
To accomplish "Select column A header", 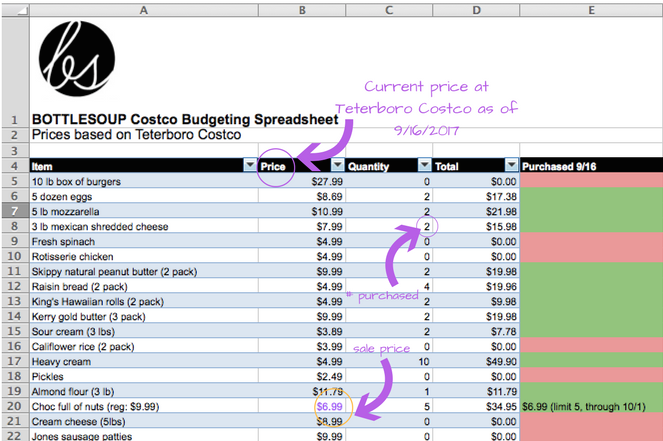I will click(x=144, y=10).
